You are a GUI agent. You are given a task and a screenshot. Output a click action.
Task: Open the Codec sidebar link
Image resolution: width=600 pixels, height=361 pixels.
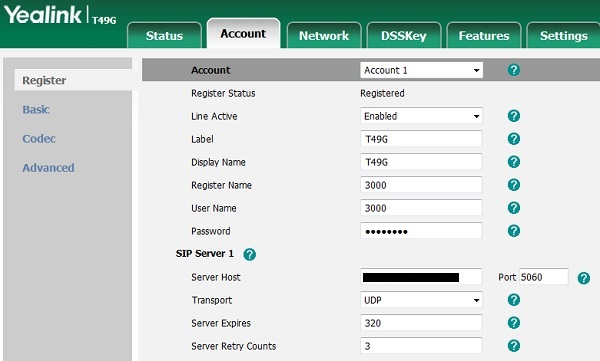39,139
